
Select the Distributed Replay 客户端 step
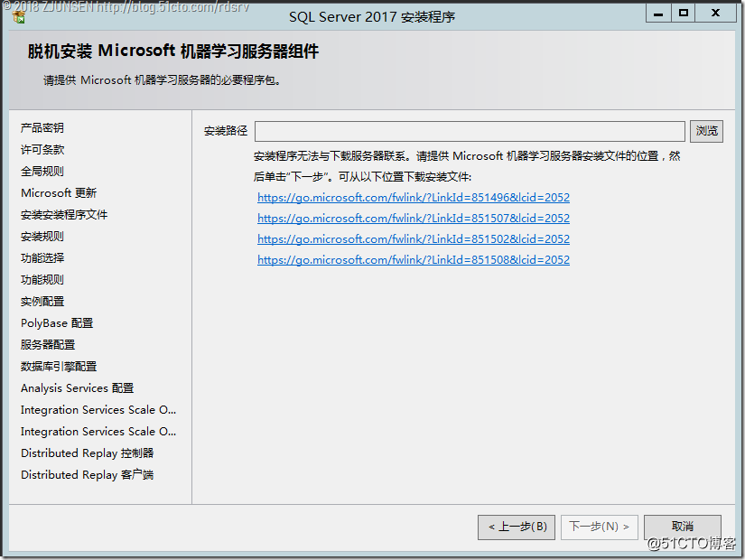[88, 475]
